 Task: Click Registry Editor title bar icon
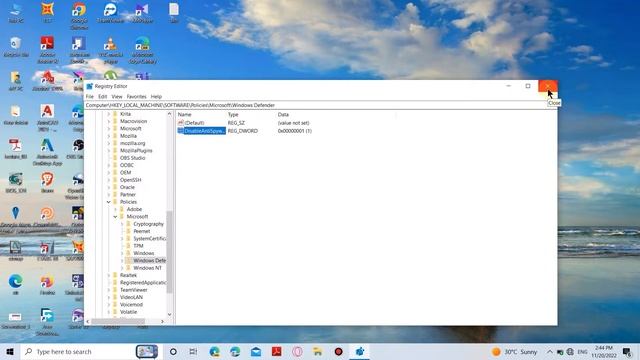tap(89, 86)
